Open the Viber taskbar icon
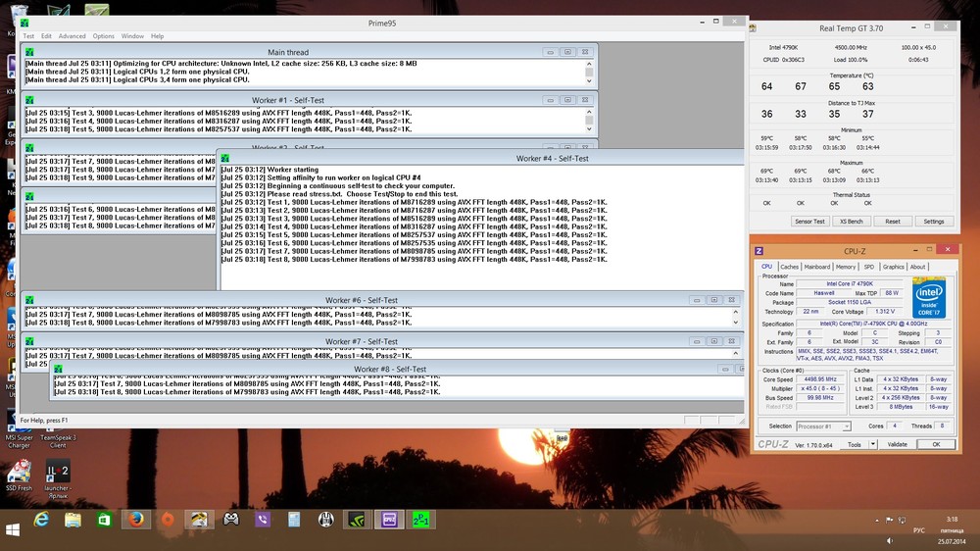Viewport: 980px width, 551px height. pos(263,519)
